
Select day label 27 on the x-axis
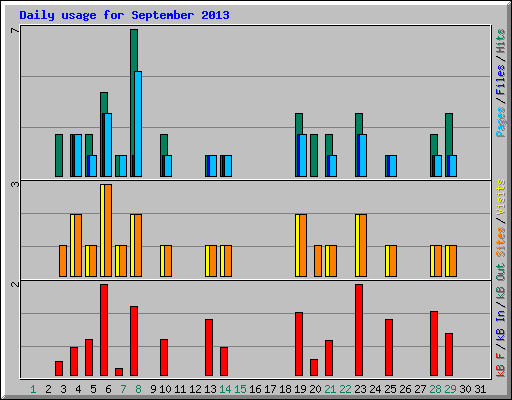click(420, 389)
